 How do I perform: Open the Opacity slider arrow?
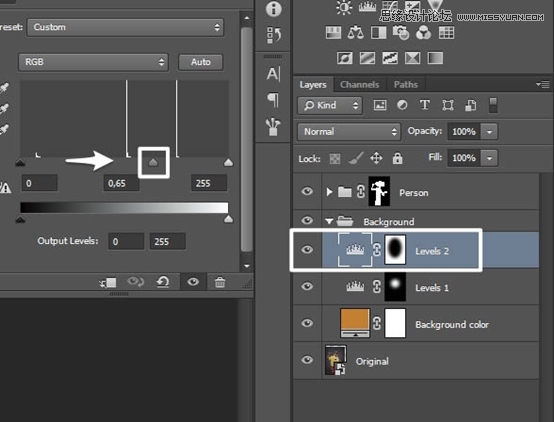pos(489,132)
